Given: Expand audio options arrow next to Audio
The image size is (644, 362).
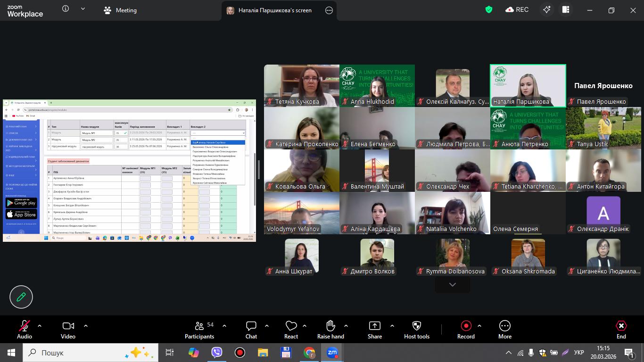Looking at the screenshot, I should click(x=40, y=326).
